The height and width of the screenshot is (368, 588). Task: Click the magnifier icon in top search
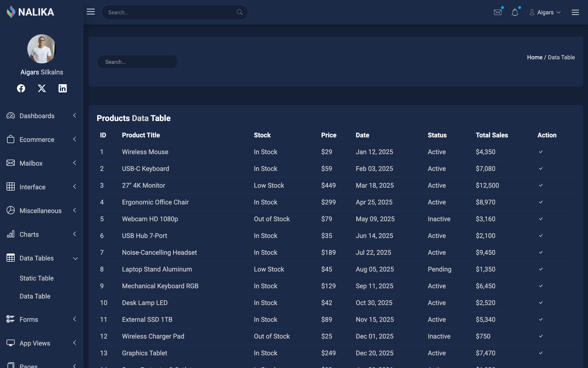coord(239,12)
